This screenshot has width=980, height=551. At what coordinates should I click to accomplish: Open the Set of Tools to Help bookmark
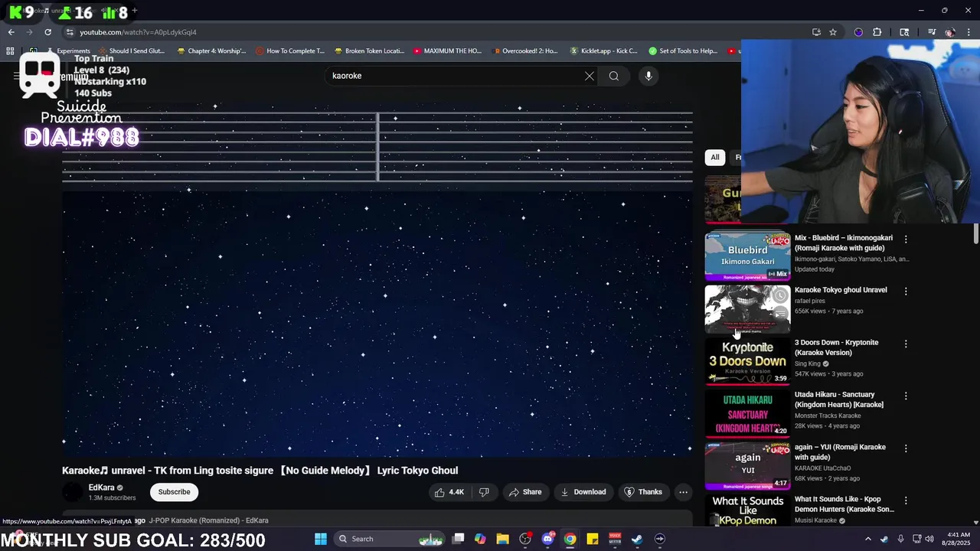tap(683, 51)
